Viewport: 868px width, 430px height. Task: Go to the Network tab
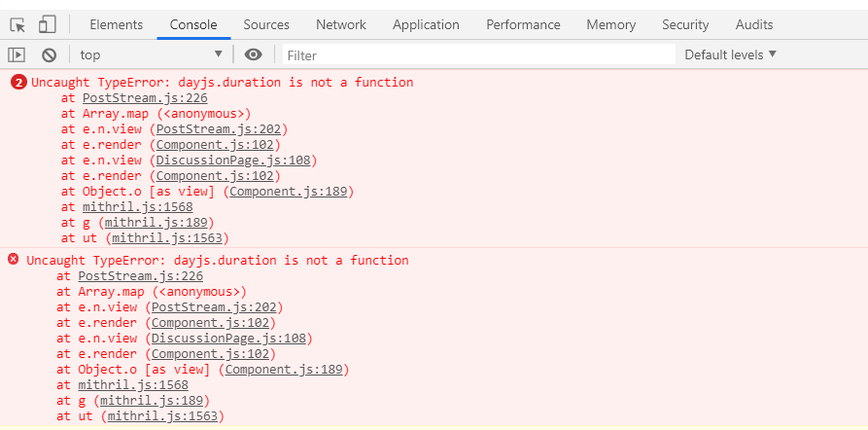click(341, 25)
